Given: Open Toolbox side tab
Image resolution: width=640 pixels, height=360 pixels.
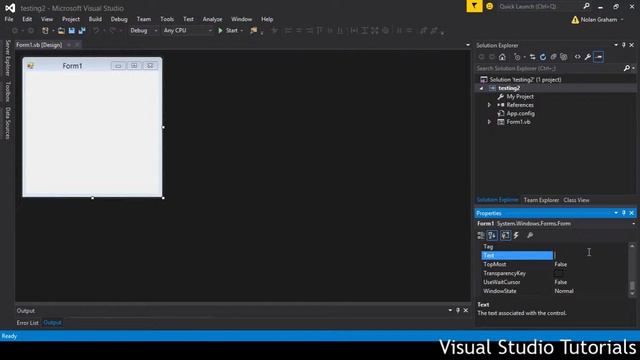Looking at the screenshot, I should click(x=7, y=91).
